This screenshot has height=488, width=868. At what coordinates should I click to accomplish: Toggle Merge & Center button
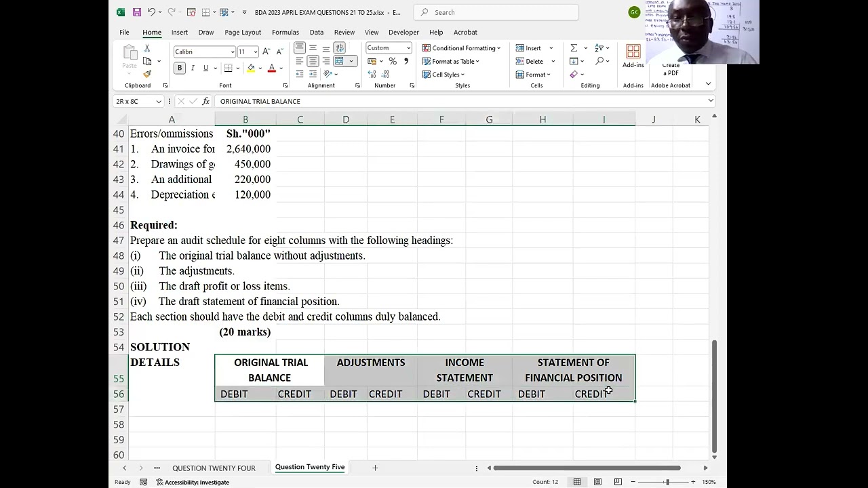(x=340, y=61)
